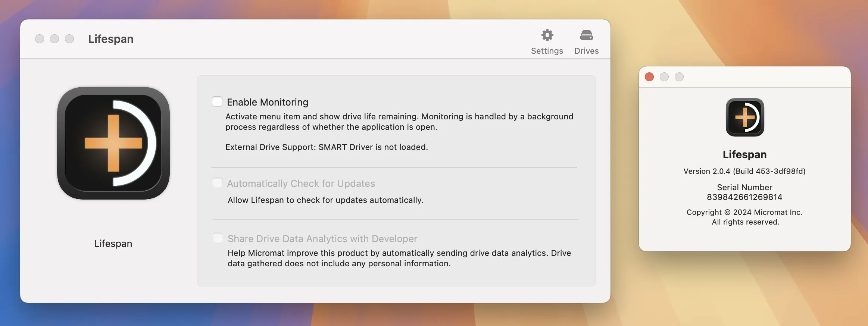This screenshot has width=868, height=326.
Task: Click the zoom button of main Lifespan window
Action: [69, 39]
